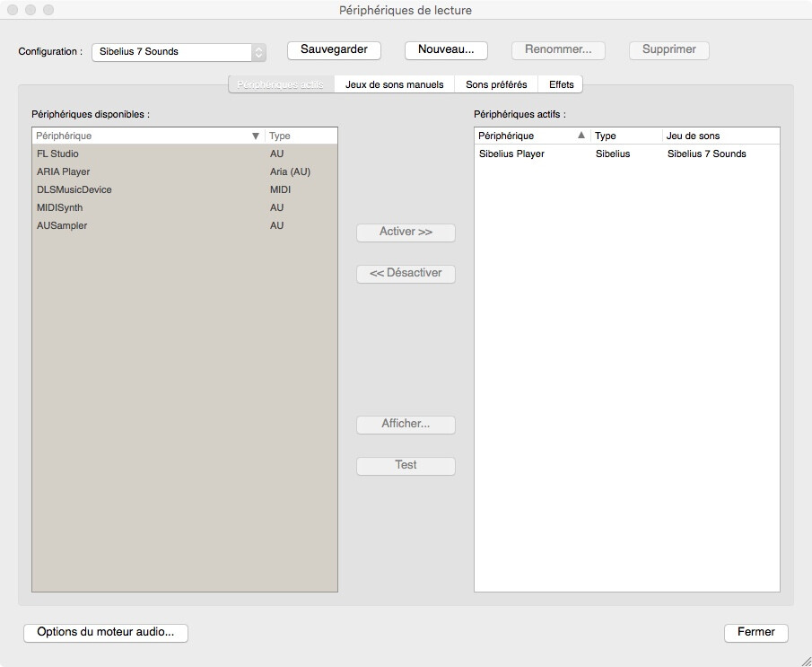
Task: Select MIDISynth in the available list
Action: pyautogui.click(x=184, y=208)
